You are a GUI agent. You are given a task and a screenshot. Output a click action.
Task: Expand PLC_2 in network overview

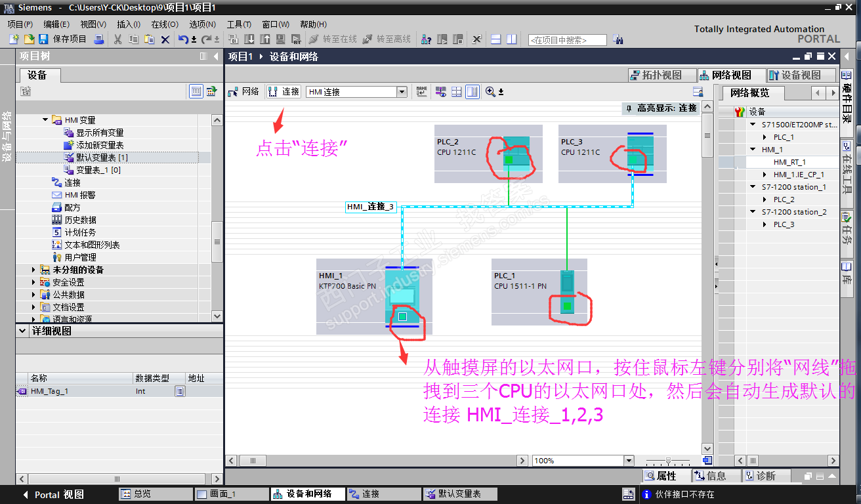pyautogui.click(x=765, y=199)
